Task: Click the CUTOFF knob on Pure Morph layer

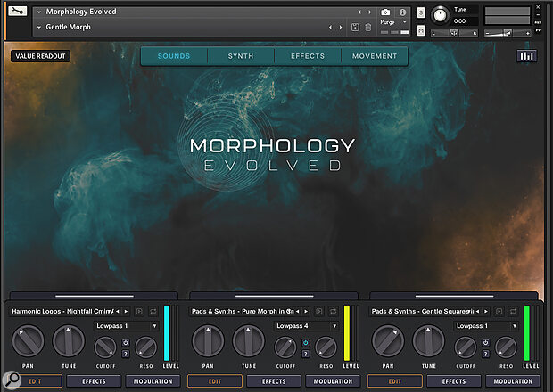Action: pos(285,347)
